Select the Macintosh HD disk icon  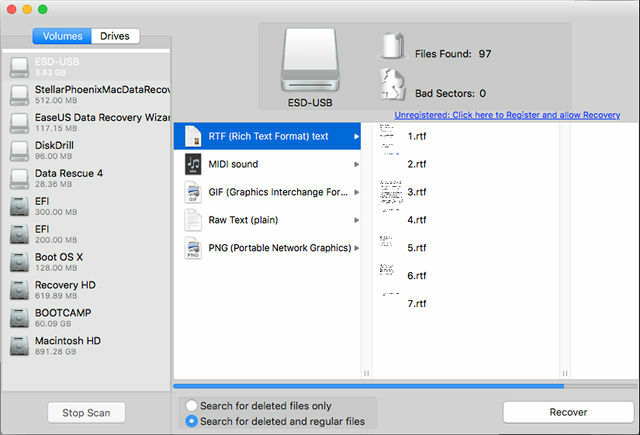[19, 346]
